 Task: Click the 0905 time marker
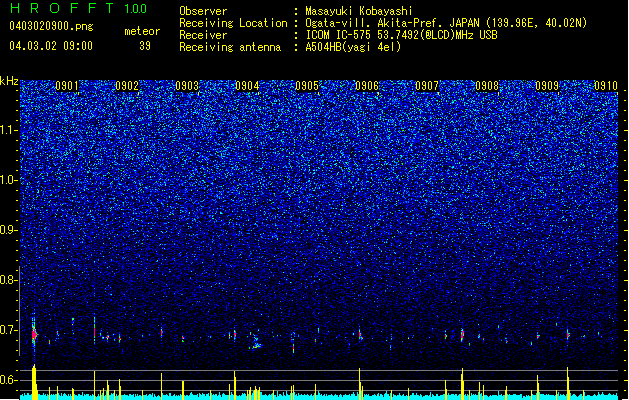(307, 86)
